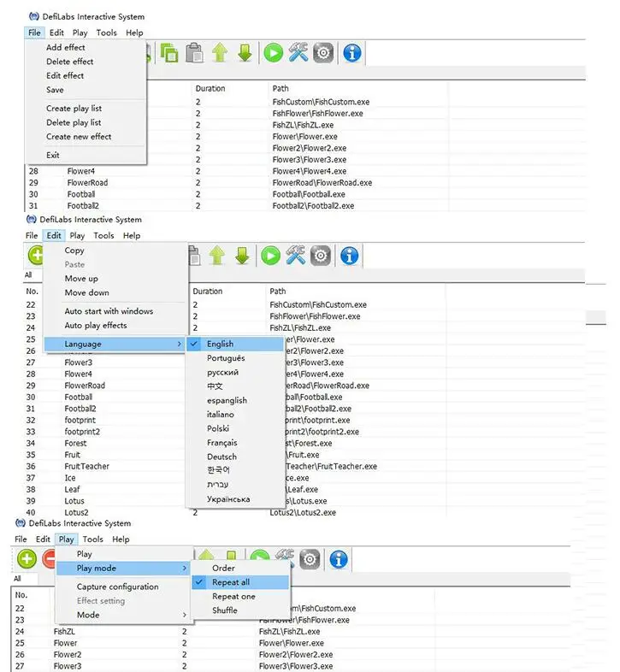This screenshot has width=620, height=672.
Task: Open the Tools menu in the Play-menu window
Action: (x=92, y=539)
